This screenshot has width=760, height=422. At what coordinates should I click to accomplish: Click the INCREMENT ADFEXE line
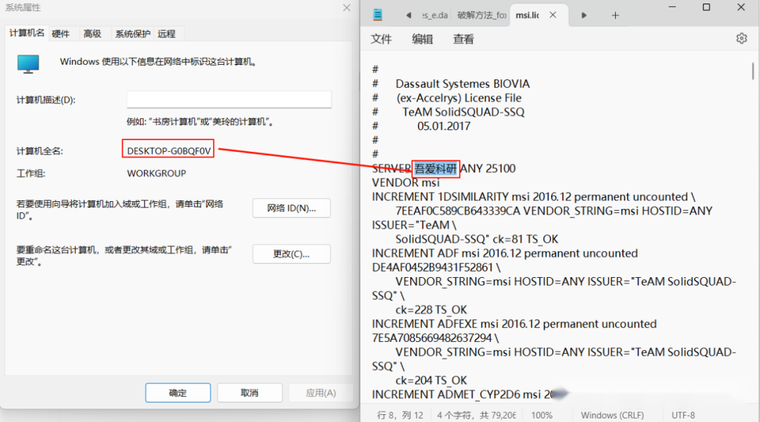point(514,324)
